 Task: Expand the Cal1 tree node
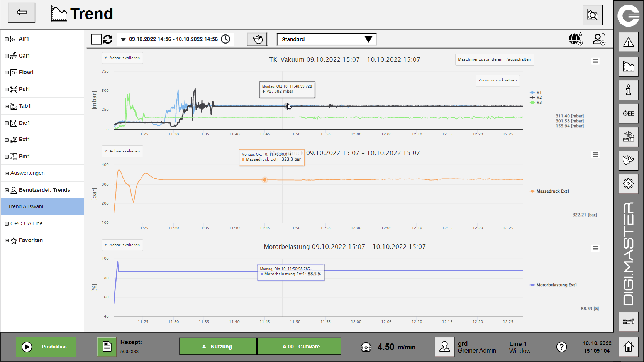click(7, 56)
